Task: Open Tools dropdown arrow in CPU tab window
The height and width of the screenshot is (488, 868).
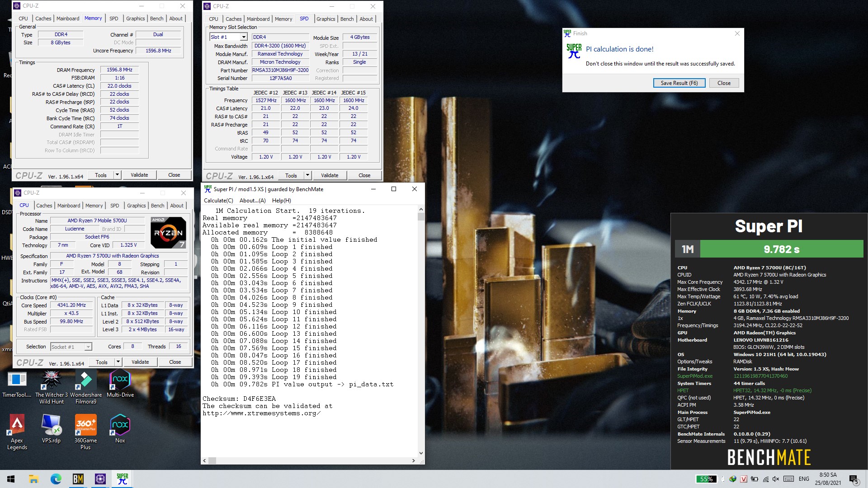Action: point(118,362)
